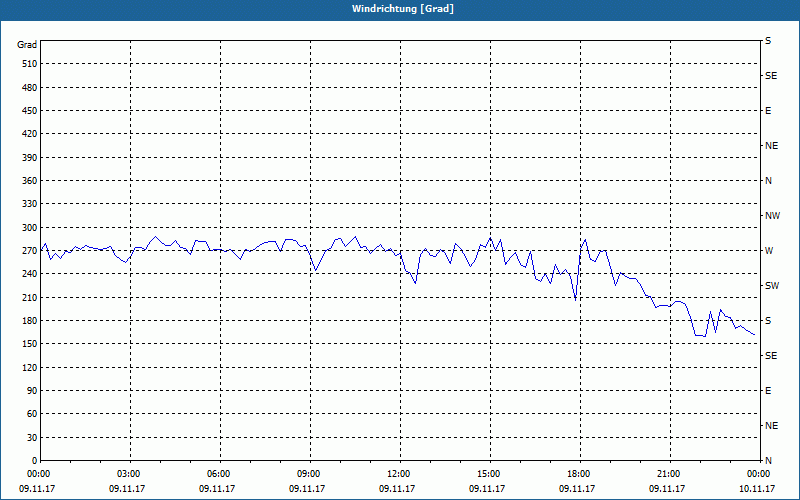Click the E compass label at the 90 gridline
Image resolution: width=800 pixels, height=500 pixels.
click(768, 391)
